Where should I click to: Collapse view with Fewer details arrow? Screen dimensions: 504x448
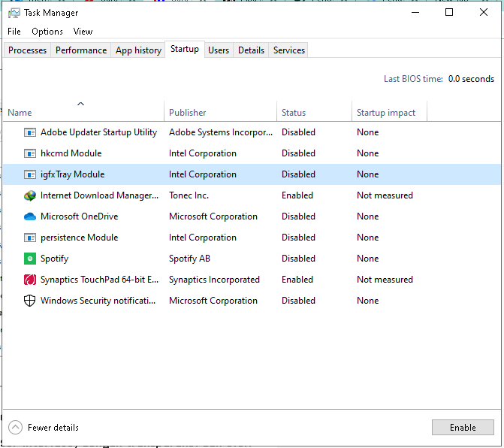tap(15, 427)
